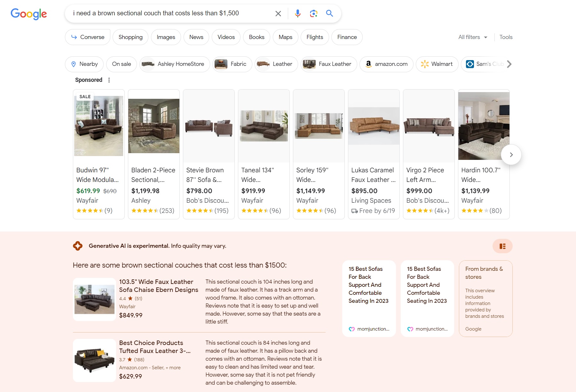
Task: Switch to Books tab
Action: [256, 37]
